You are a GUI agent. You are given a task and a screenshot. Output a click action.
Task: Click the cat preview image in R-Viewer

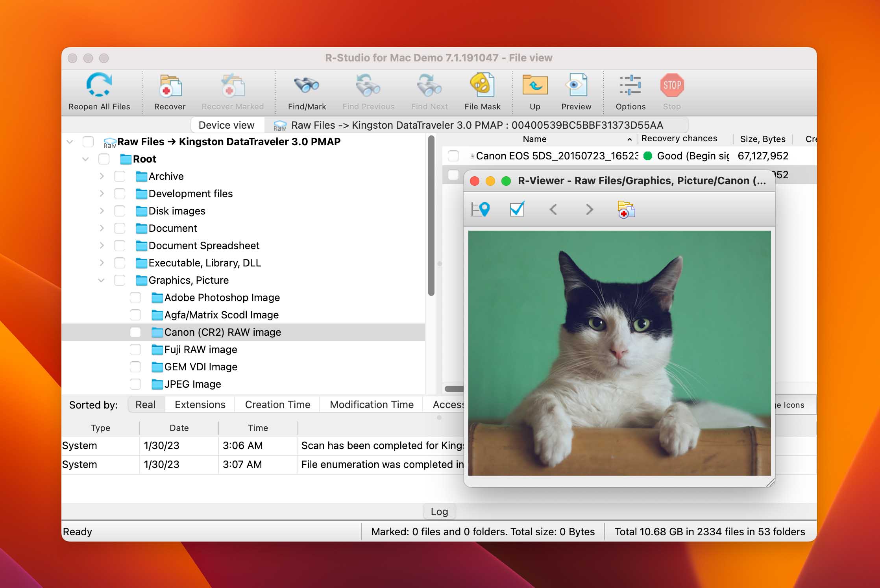(619, 353)
